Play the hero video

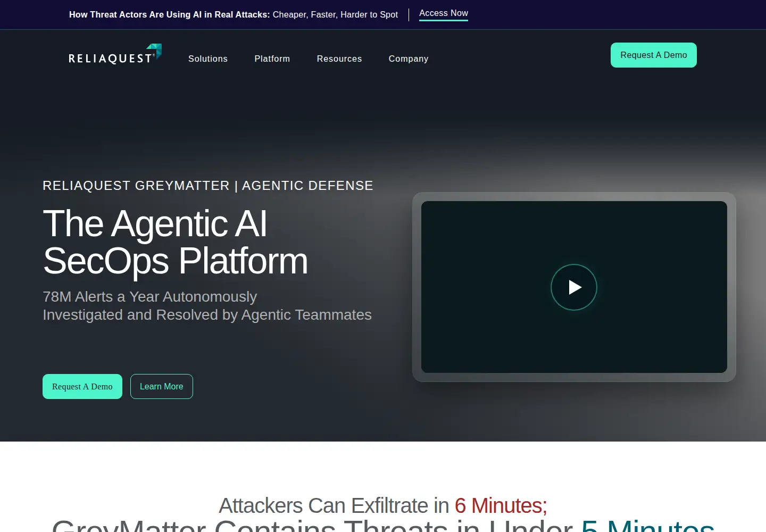point(574,287)
